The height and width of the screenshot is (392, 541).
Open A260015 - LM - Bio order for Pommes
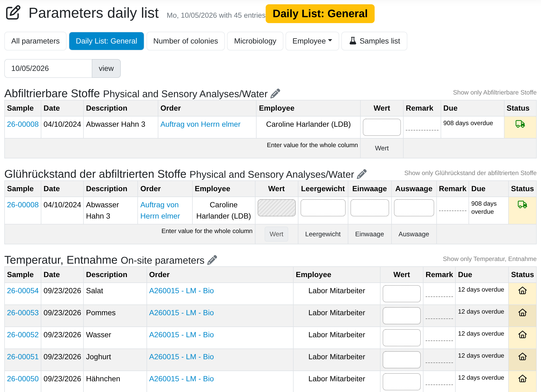[x=181, y=313]
